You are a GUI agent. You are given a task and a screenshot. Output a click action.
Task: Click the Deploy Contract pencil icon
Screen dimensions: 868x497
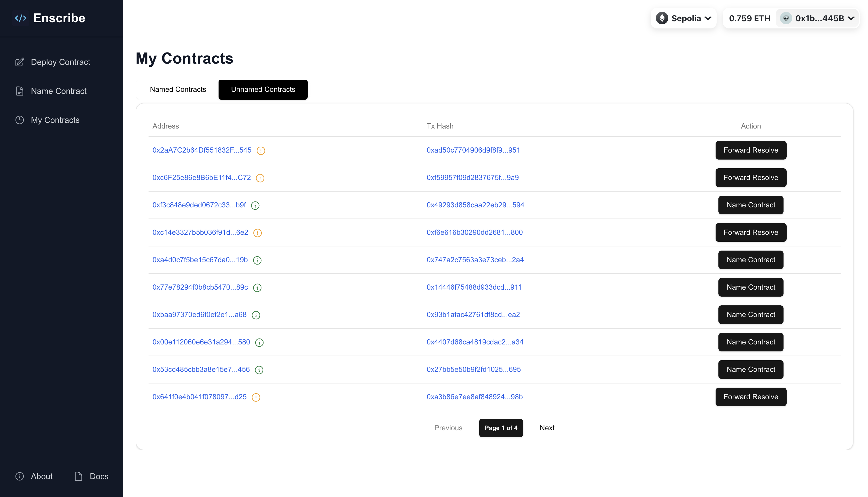20,62
